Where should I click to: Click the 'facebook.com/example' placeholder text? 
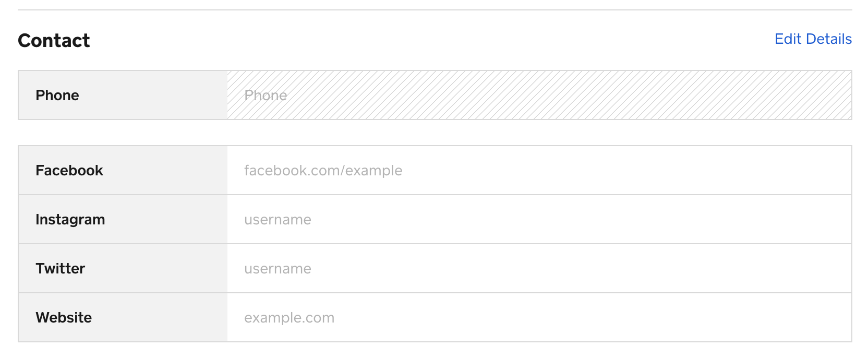pyautogui.click(x=323, y=171)
